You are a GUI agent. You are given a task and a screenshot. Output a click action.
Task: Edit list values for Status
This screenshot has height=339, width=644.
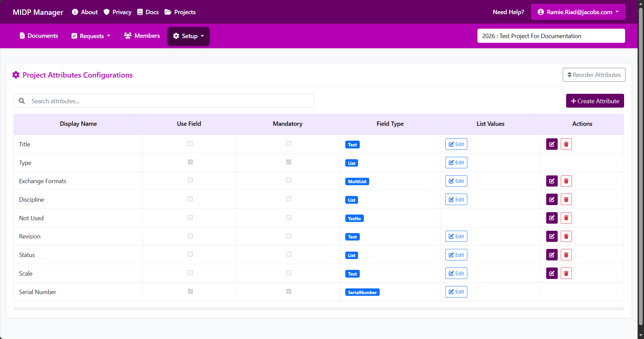pos(456,255)
